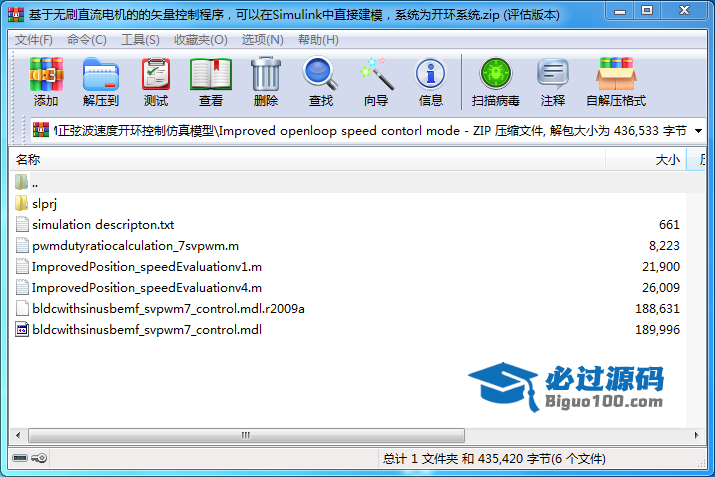Click the left arrow of horizontal scrollbar
Image resolution: width=715 pixels, height=477 pixels.
pos(18,435)
